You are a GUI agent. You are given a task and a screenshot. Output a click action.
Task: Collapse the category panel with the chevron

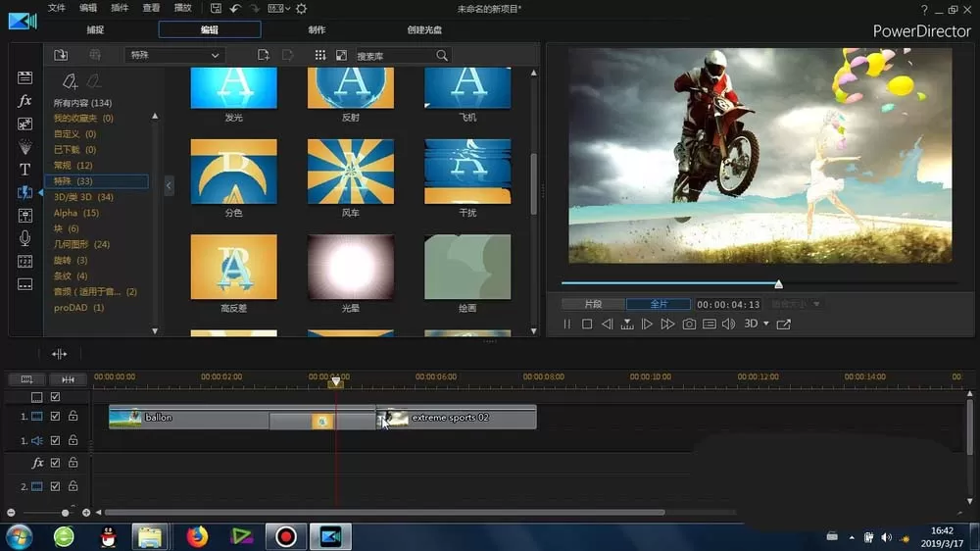[169, 185]
